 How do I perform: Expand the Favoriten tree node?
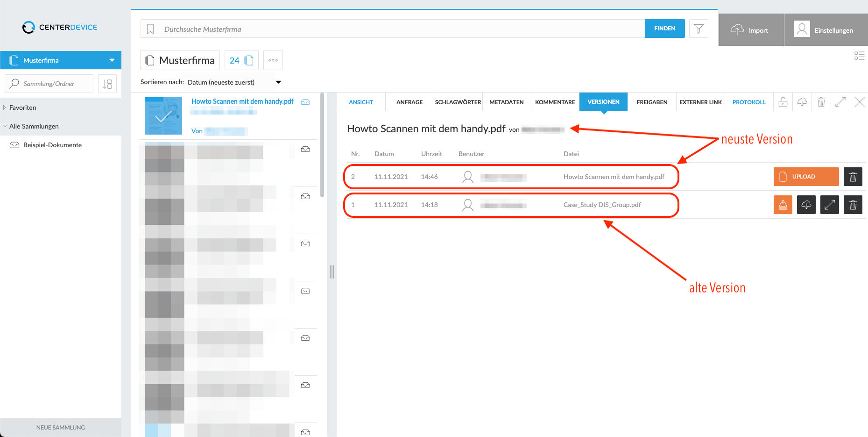click(5, 107)
